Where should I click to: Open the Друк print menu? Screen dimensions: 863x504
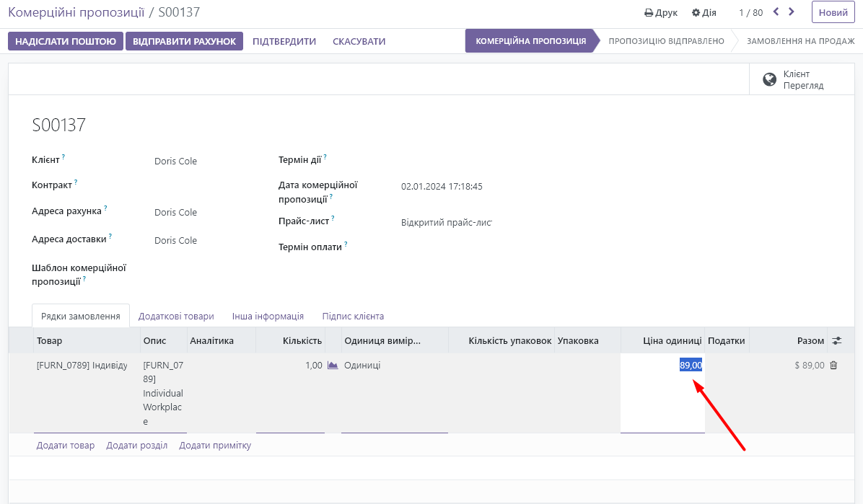click(661, 13)
